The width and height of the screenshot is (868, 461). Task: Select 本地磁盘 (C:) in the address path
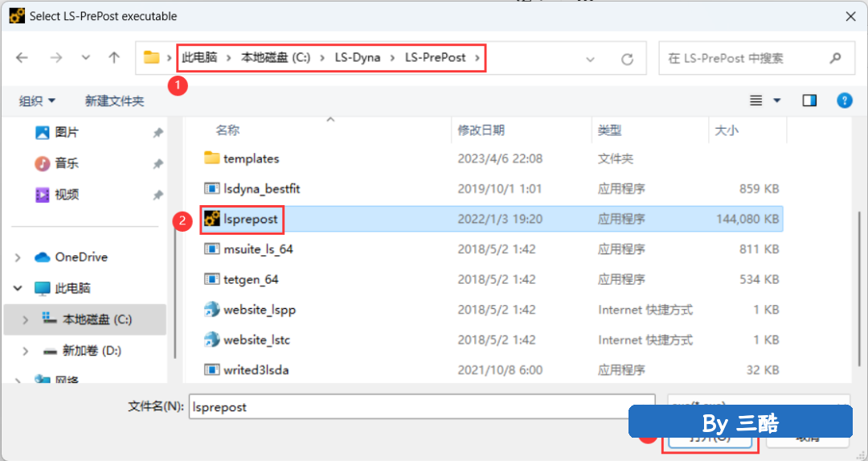click(x=276, y=58)
